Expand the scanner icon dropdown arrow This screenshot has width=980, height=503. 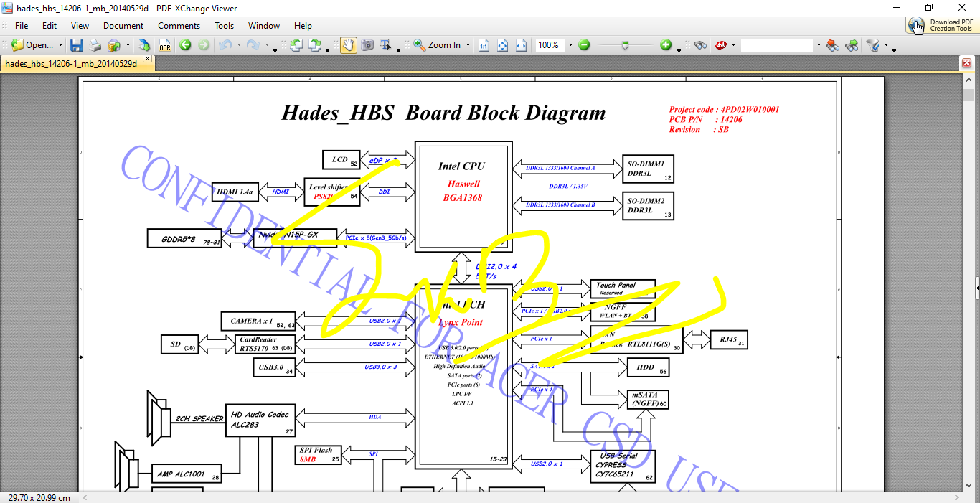pos(128,45)
